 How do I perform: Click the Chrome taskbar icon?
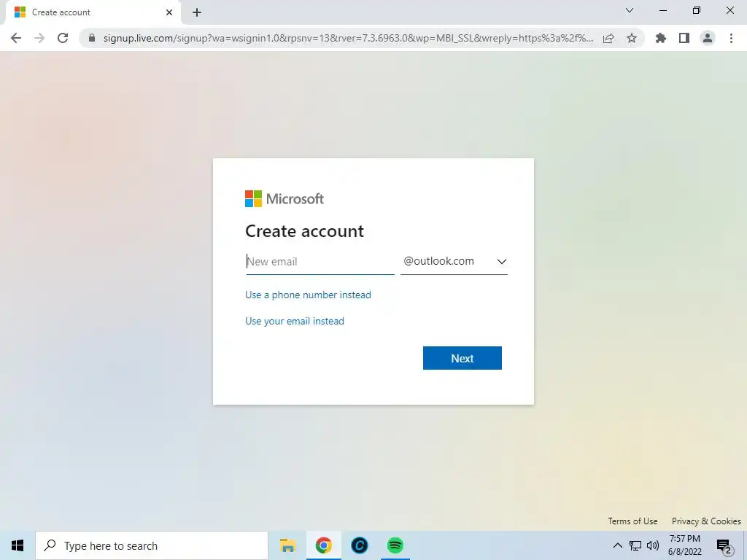(323, 545)
